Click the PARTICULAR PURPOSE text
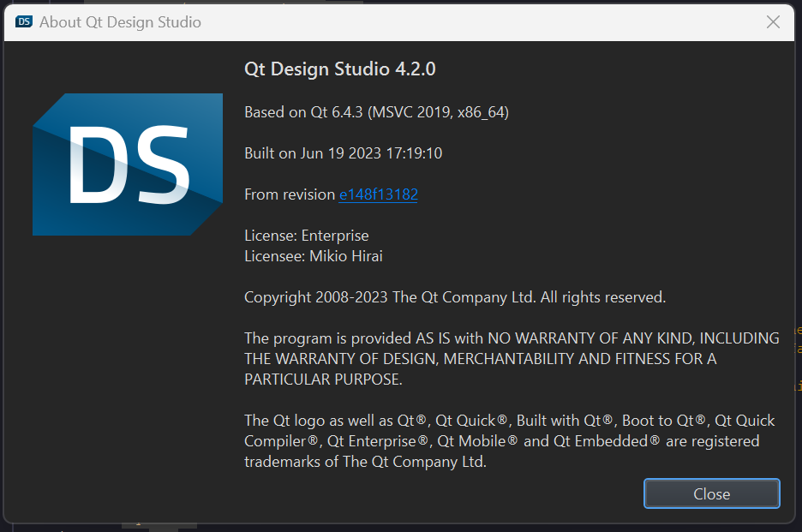Image resolution: width=802 pixels, height=532 pixels. pos(323,379)
